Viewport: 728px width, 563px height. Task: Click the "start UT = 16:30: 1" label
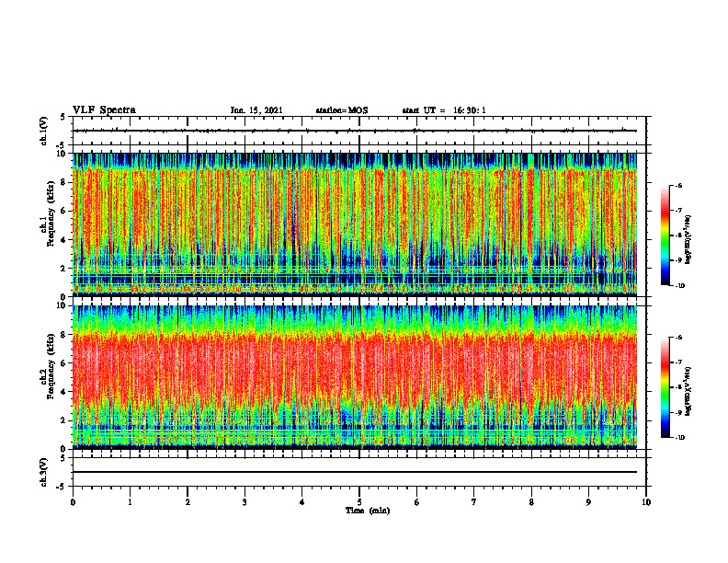click(x=444, y=110)
